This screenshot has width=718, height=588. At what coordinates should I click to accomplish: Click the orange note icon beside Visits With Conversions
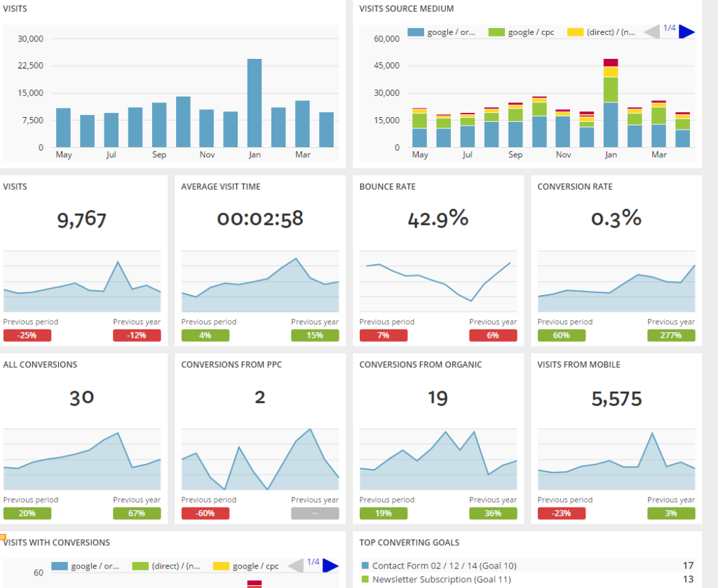[3, 538]
